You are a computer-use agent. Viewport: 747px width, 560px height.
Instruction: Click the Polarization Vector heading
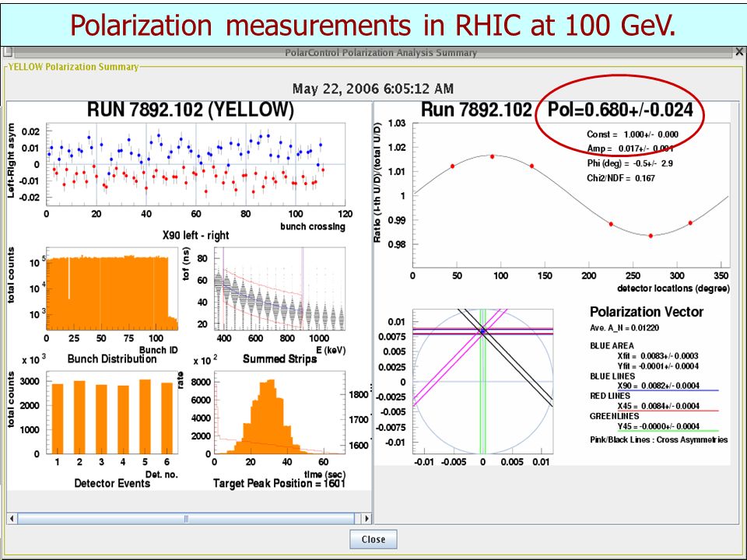click(647, 312)
